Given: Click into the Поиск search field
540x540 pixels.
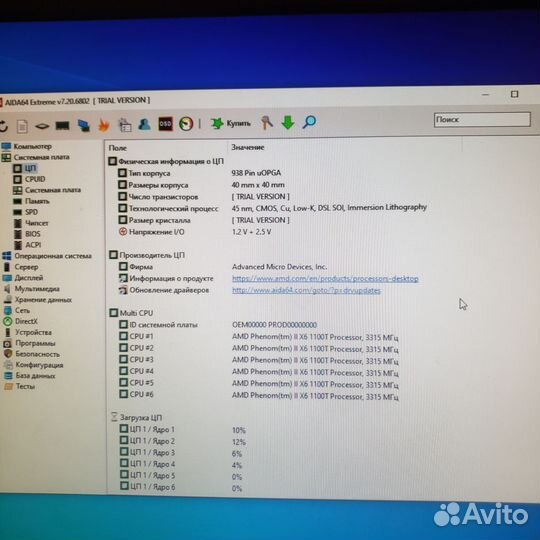Looking at the screenshot, I should tap(482, 120).
